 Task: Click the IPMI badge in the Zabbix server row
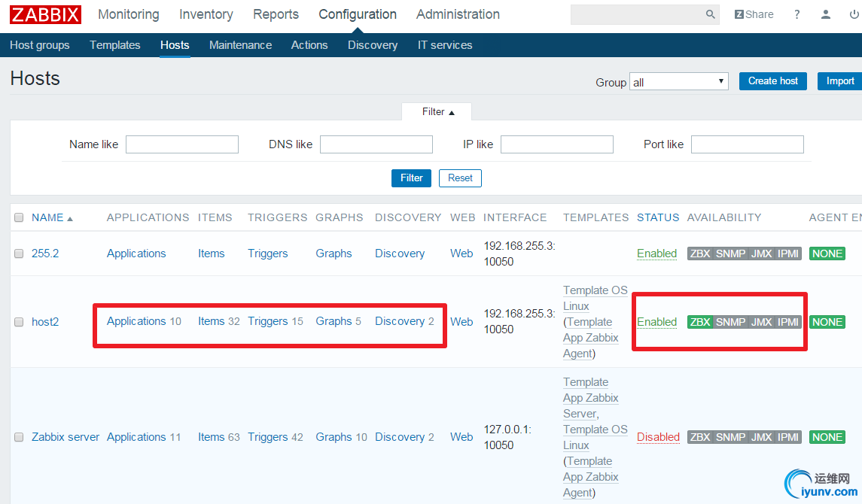click(x=787, y=437)
